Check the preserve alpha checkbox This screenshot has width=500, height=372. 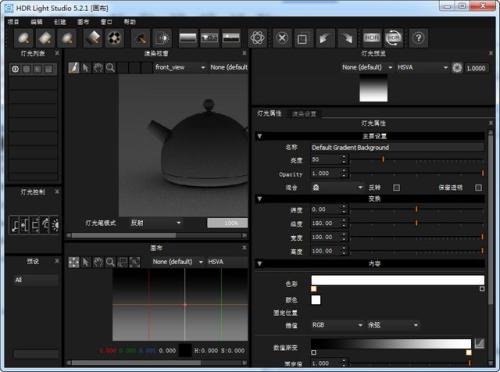click(x=479, y=188)
